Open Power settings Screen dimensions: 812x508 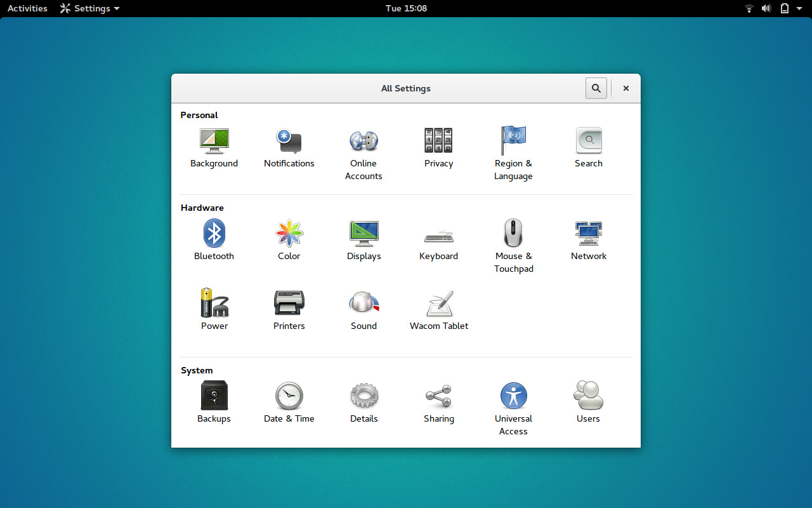coord(214,310)
